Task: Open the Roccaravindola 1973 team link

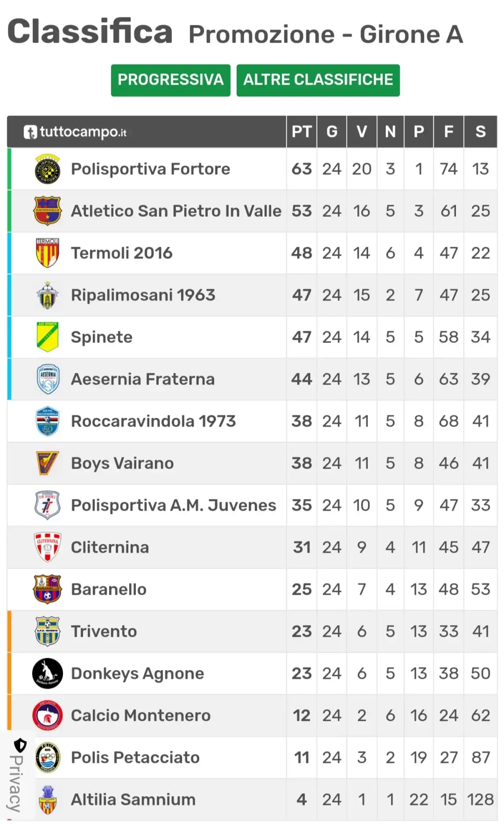Action: (x=153, y=421)
